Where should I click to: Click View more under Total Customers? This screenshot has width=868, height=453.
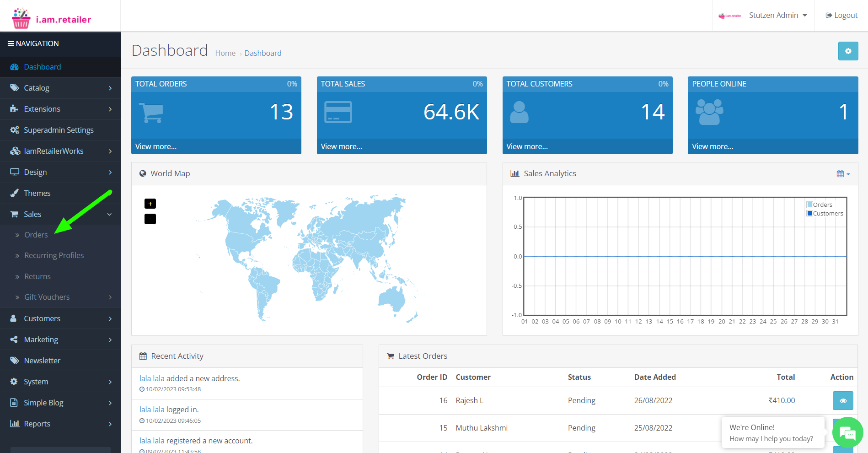pos(527,146)
